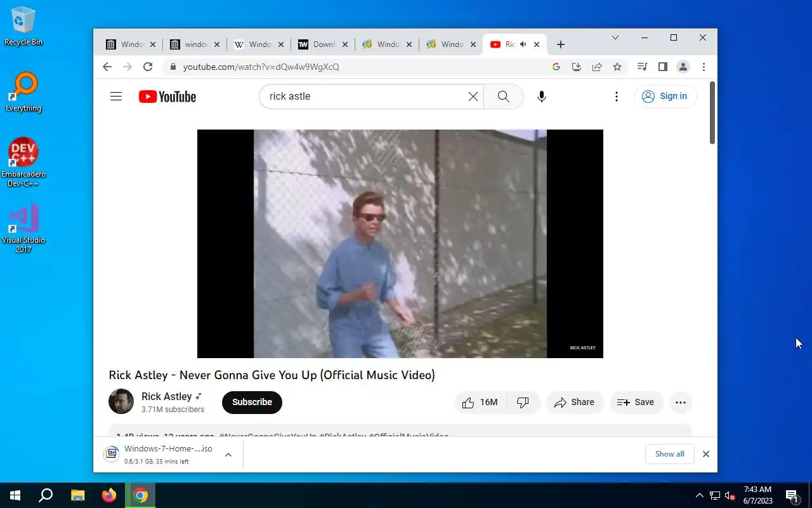
Task: Open Chrome media controls
Action: (643, 67)
